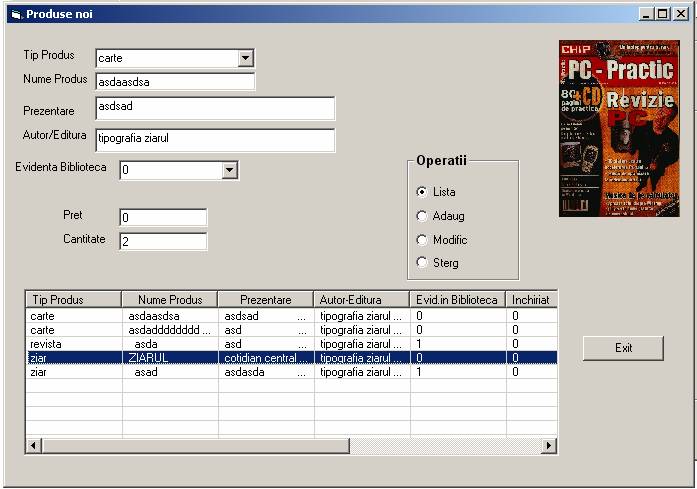Click the Nume Produs column header

[169, 299]
